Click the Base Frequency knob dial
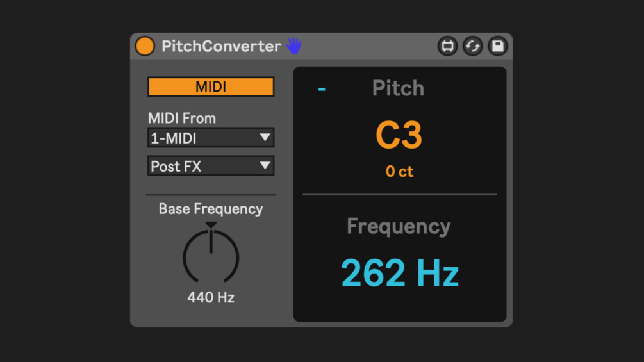This screenshot has height=362, width=644. click(x=211, y=256)
